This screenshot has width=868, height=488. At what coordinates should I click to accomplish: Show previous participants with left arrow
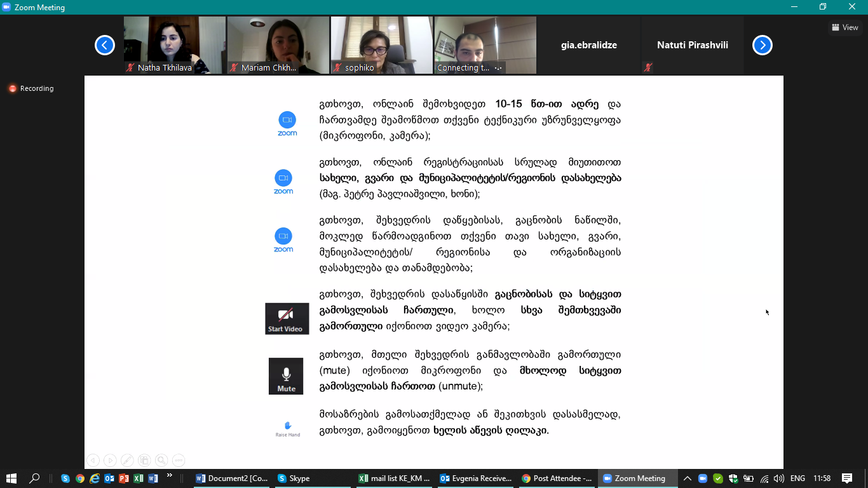(104, 45)
